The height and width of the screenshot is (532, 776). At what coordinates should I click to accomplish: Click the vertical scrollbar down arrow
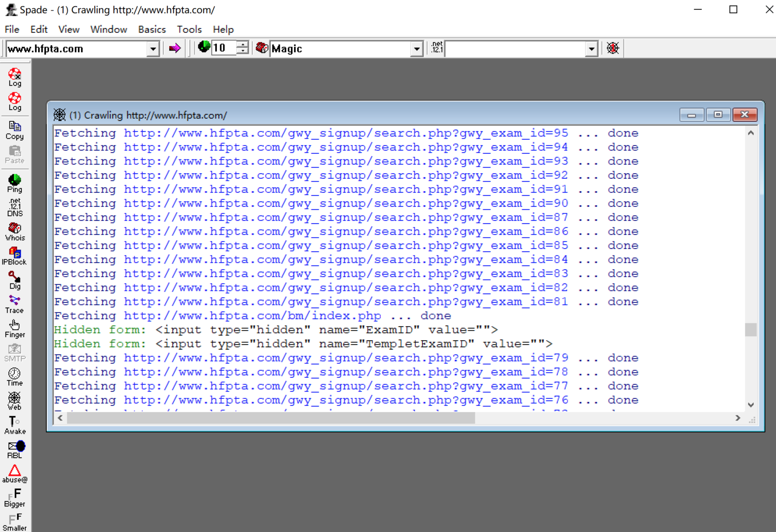pos(751,405)
